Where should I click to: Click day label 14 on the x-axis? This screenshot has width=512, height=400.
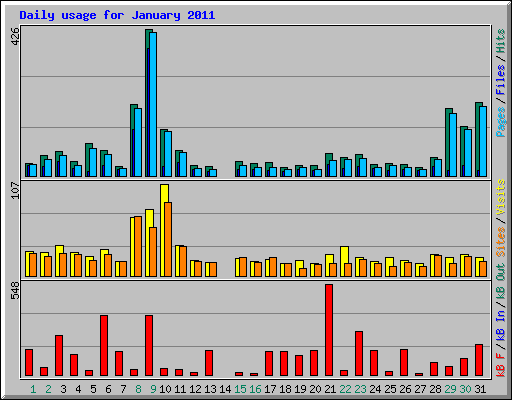pyautogui.click(x=225, y=389)
